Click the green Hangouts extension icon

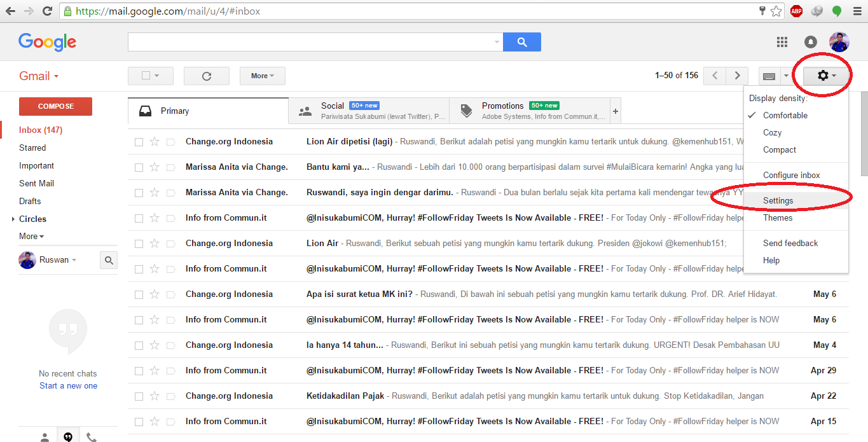(837, 11)
